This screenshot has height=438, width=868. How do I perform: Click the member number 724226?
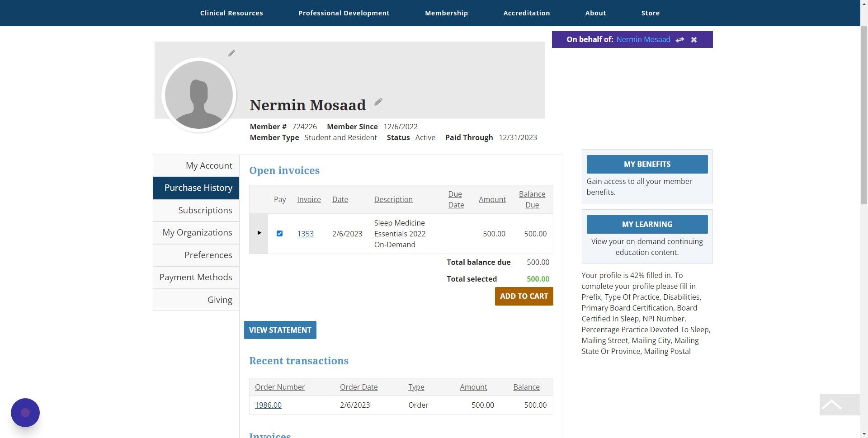304,127
